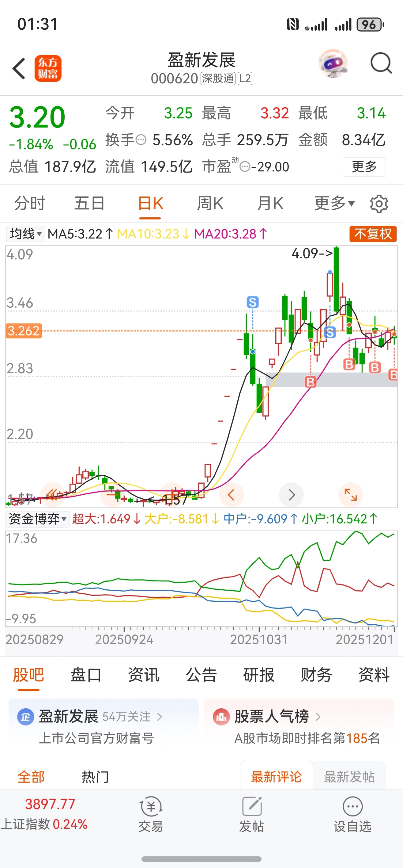Open 上证指数 3897.77 index ticker
This screenshot has height=868, width=403.
(44, 814)
